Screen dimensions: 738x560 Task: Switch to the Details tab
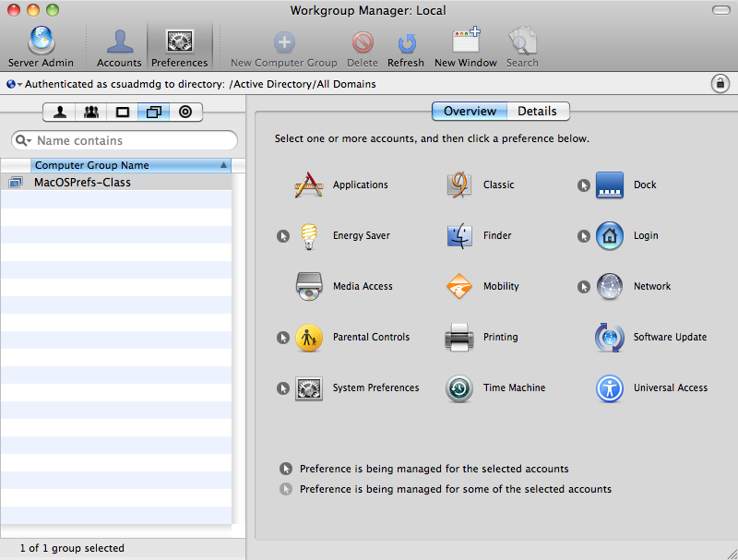click(x=538, y=111)
